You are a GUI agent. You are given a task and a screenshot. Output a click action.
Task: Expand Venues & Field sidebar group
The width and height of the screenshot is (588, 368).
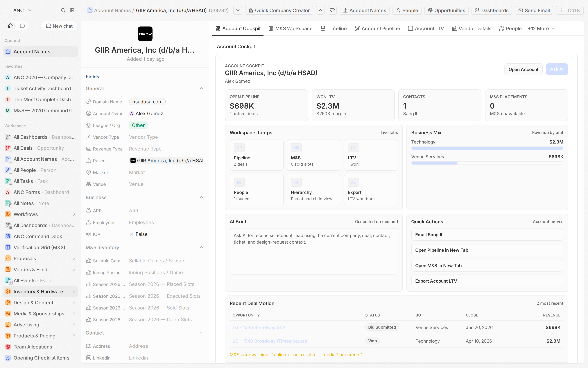[74, 269]
